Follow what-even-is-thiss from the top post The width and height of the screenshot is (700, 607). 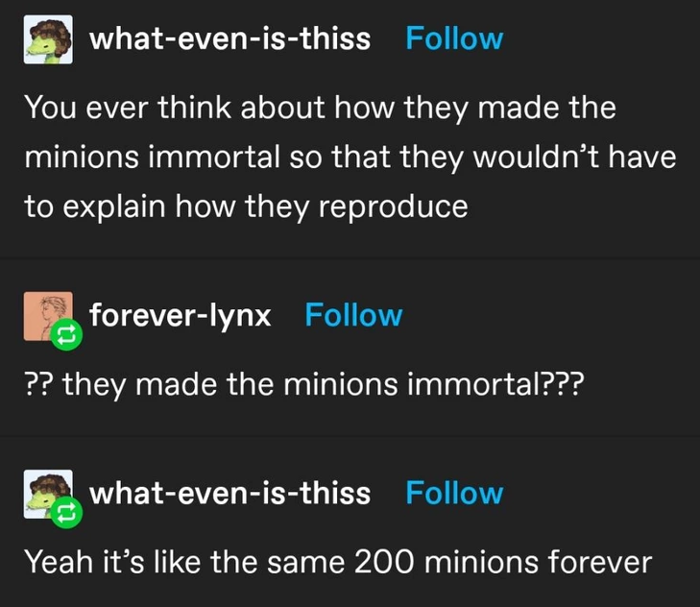(x=454, y=38)
